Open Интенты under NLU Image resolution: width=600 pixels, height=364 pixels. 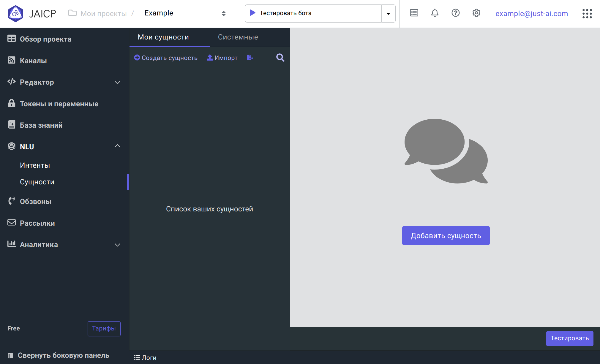click(35, 165)
